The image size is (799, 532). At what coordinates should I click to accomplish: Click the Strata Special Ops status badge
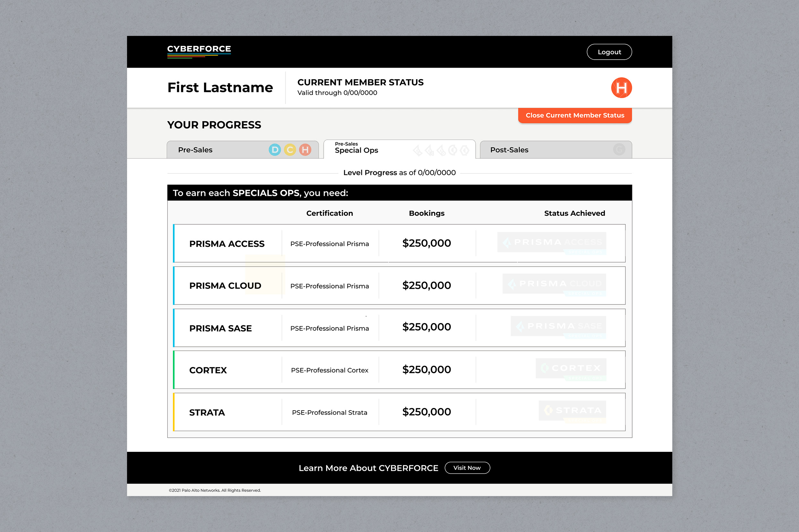coord(572,411)
